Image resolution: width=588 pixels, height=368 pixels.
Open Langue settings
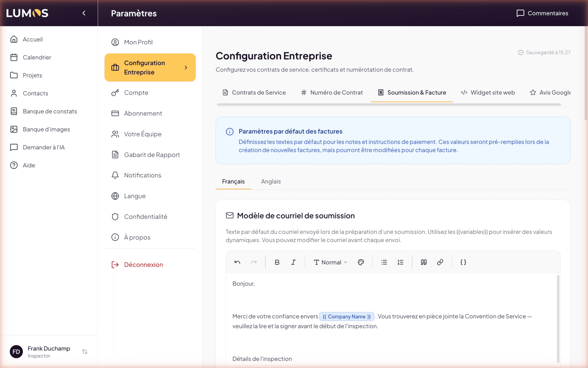tap(150, 196)
